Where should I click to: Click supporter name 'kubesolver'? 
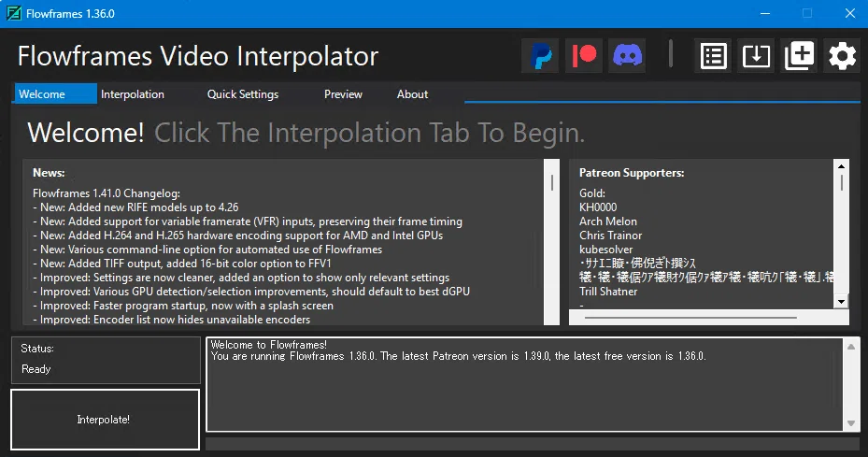(x=605, y=250)
